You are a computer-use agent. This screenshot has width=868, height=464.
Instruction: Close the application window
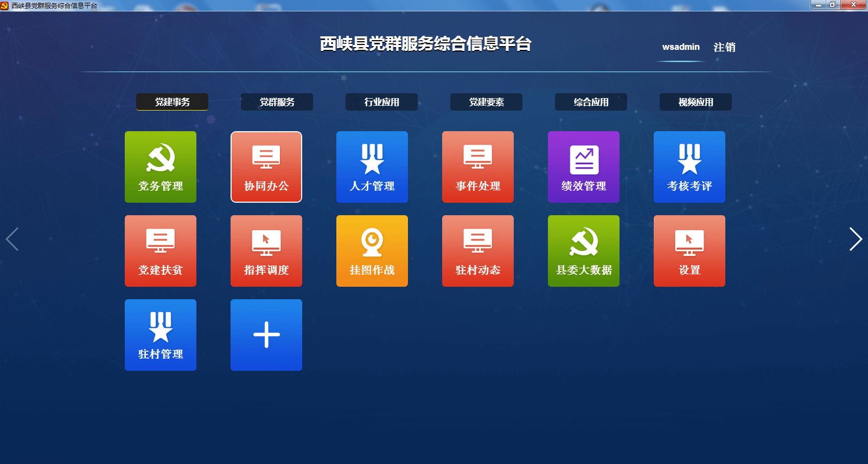(853, 5)
